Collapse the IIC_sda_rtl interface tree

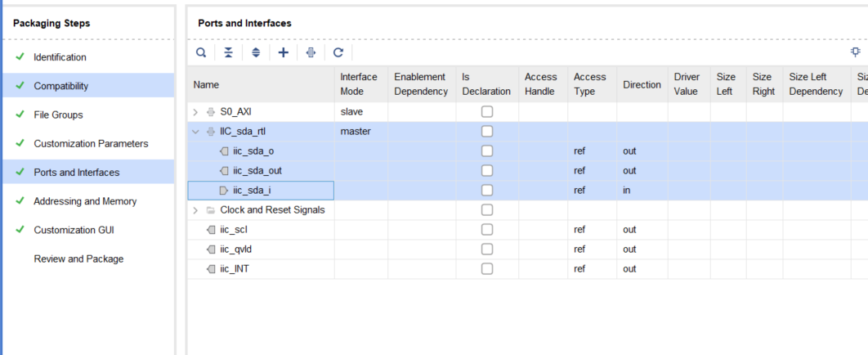click(195, 132)
